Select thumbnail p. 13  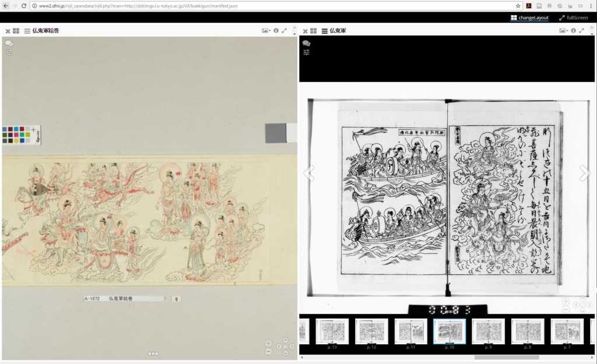(332, 331)
